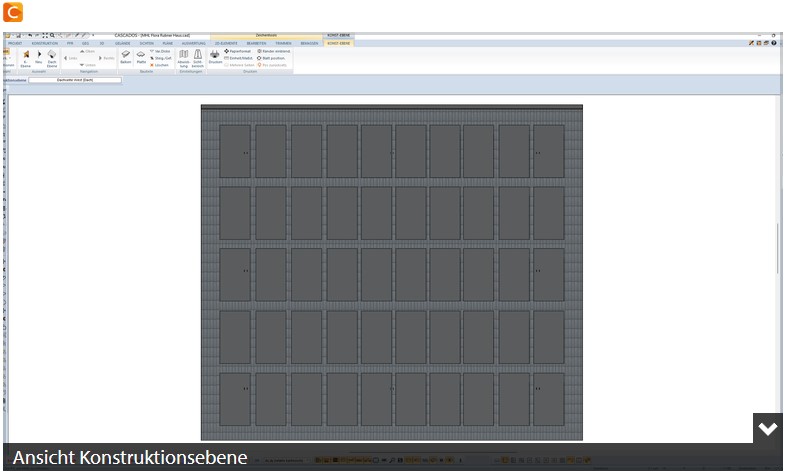786x475 pixels.
Task: Choose the Platte element tool
Action: tap(141, 57)
